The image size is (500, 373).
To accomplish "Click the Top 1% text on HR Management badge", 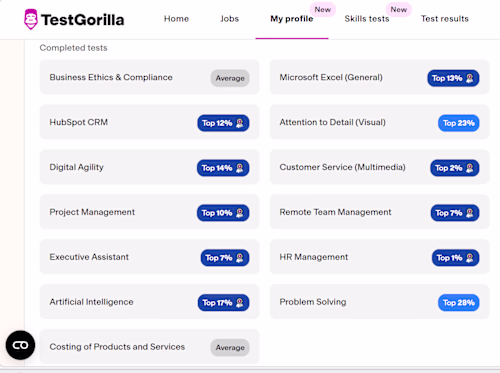I will (449, 258).
